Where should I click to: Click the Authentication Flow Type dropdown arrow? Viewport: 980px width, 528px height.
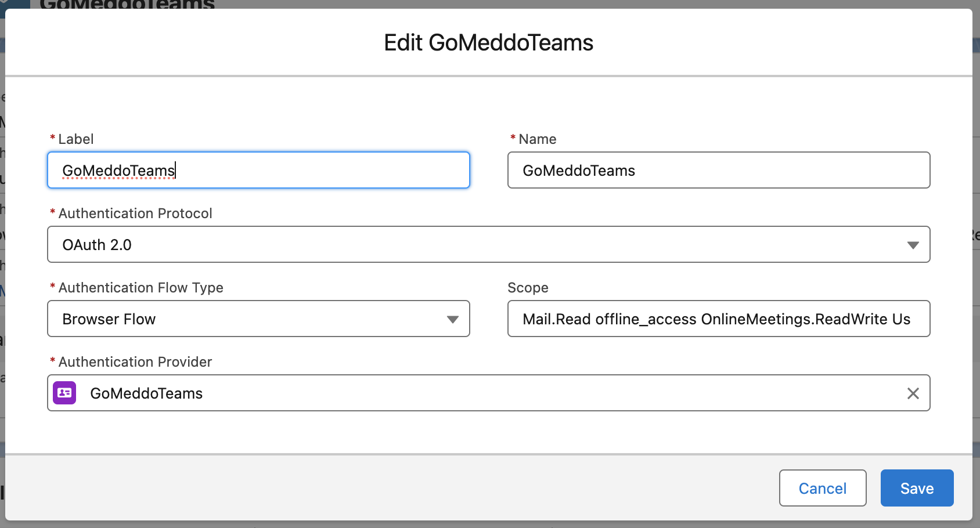[x=452, y=319]
